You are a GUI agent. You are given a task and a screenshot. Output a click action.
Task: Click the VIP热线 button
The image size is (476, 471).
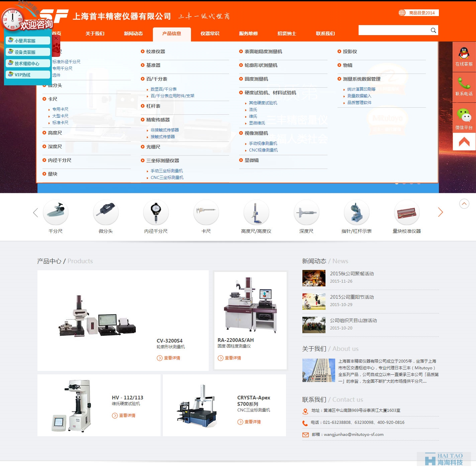[28, 75]
